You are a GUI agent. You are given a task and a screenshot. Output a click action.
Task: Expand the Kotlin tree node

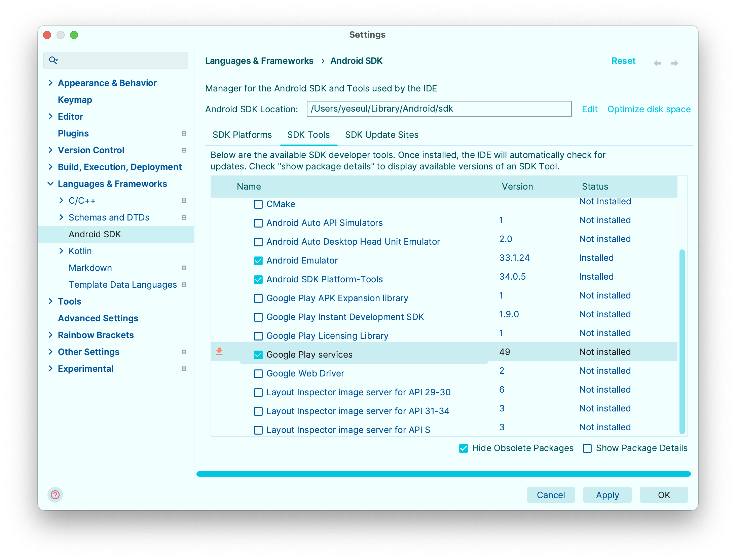61,251
